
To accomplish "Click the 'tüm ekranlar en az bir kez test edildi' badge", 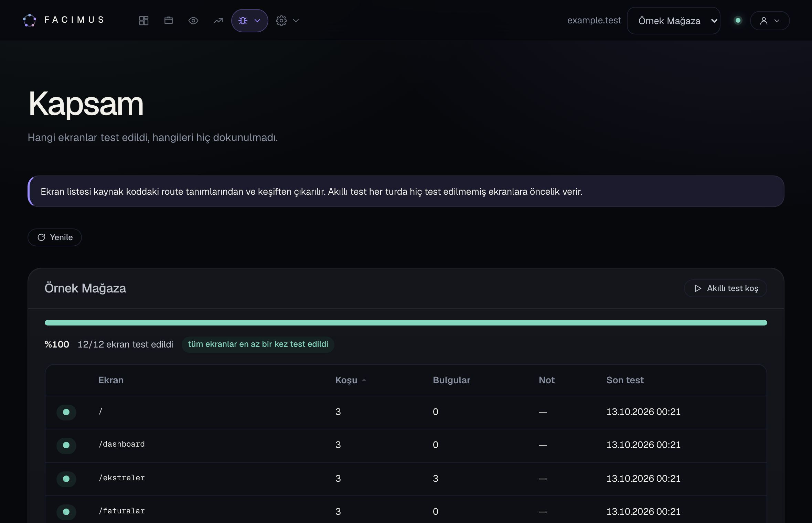I will click(258, 344).
